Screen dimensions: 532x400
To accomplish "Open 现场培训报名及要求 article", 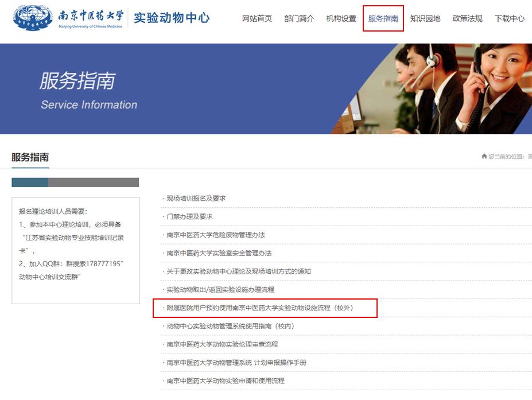I will coord(196,199).
